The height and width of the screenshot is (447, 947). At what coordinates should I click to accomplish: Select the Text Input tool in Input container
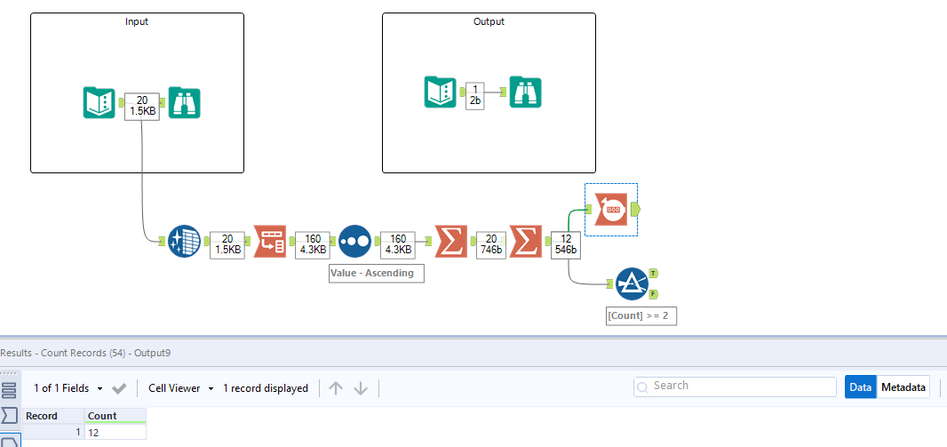click(99, 103)
